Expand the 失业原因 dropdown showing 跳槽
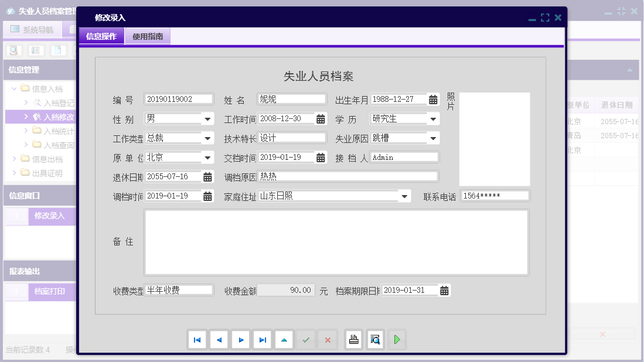Image resolution: width=644 pixels, height=362 pixels. (x=434, y=138)
